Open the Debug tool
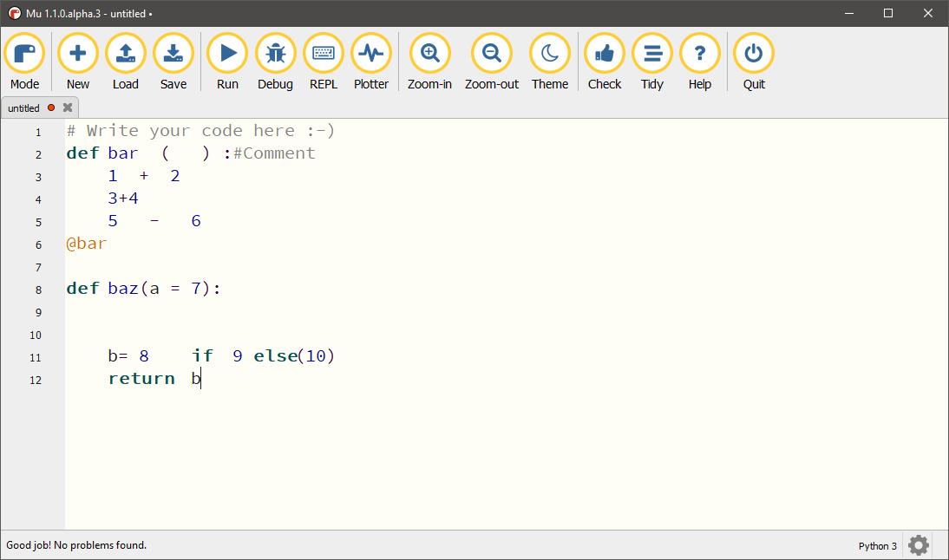 (x=275, y=54)
